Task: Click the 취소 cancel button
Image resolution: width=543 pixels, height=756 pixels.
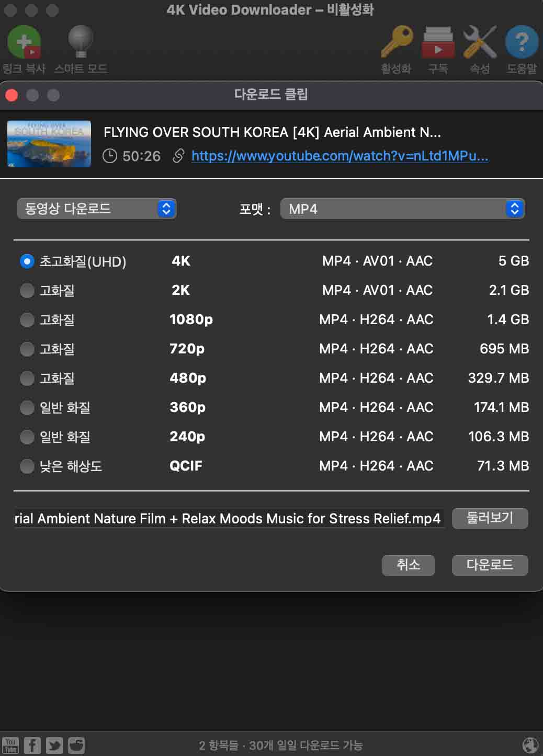Action: pos(409,565)
